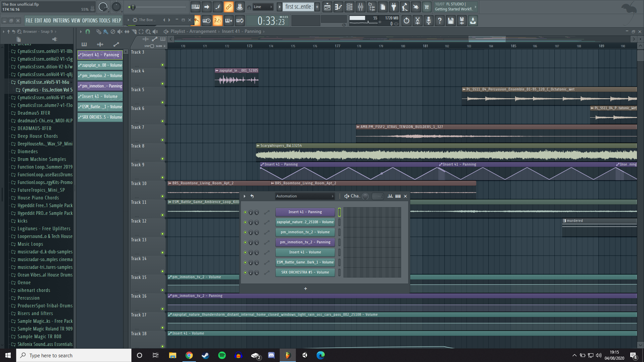The image size is (644, 362).
Task: Add a new channel with plus button
Action: point(306,289)
